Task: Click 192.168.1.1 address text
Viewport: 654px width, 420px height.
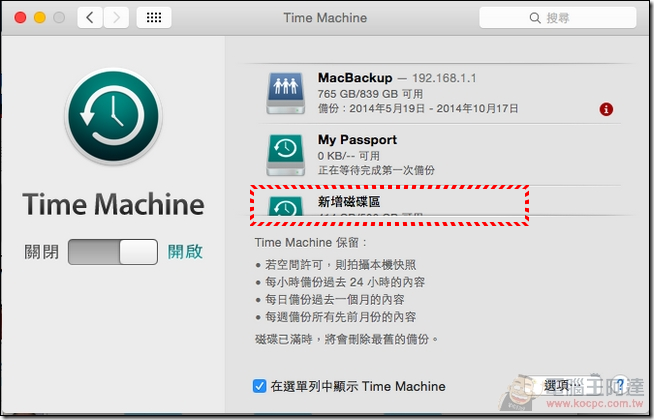Action: coord(444,78)
